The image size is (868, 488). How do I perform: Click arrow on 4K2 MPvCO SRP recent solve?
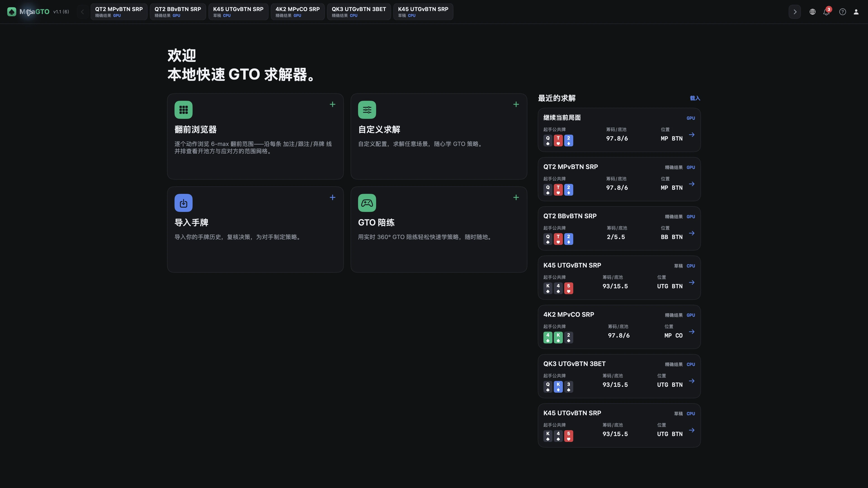click(692, 332)
